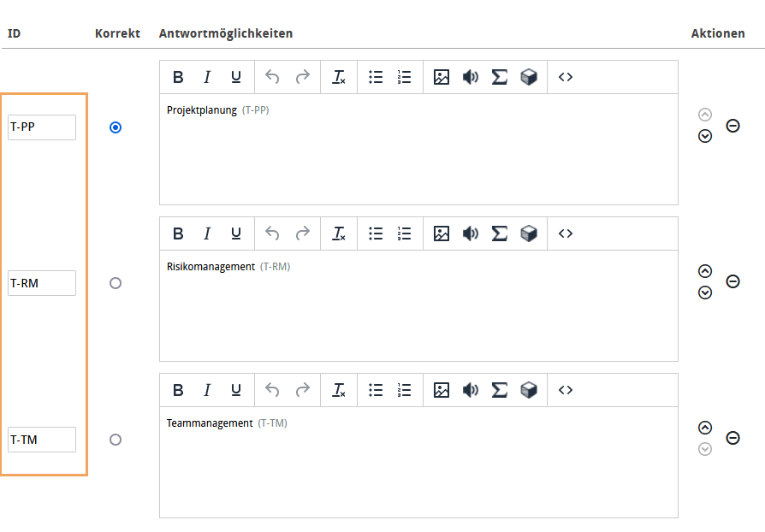Mark T-RM answer as correct
The width and height of the screenshot is (765, 532).
coord(116,283)
